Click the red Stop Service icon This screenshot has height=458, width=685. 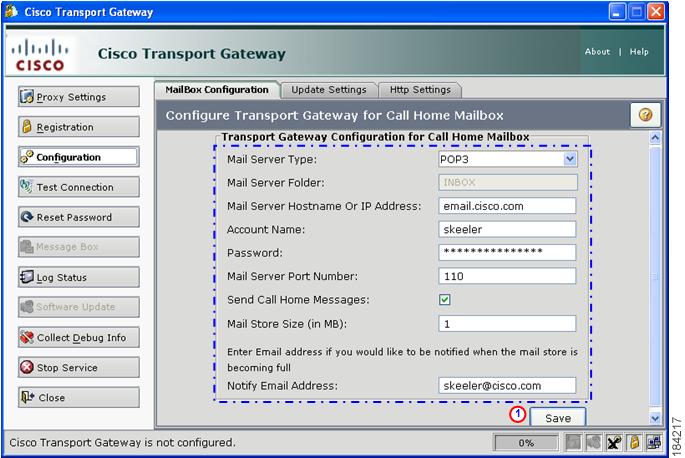[27, 367]
